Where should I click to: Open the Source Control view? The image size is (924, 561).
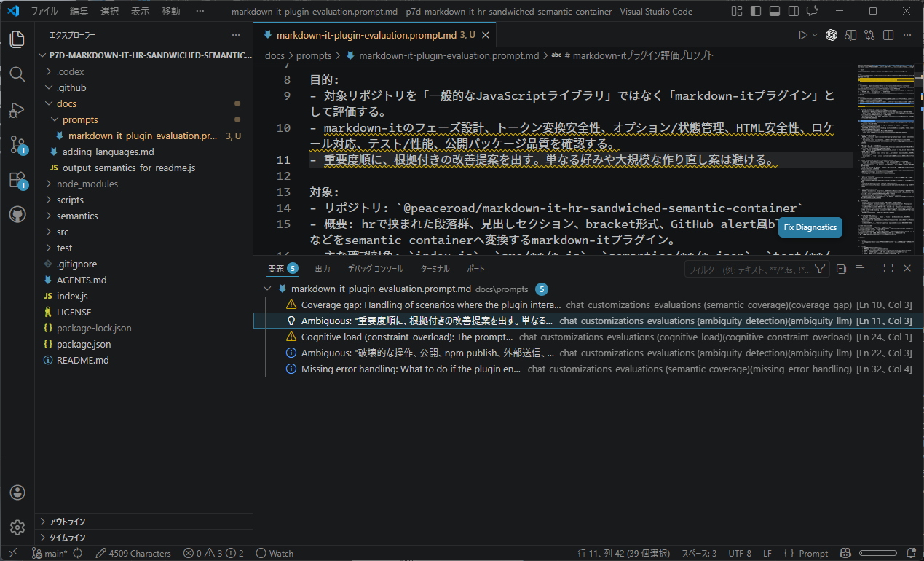coord(17,144)
